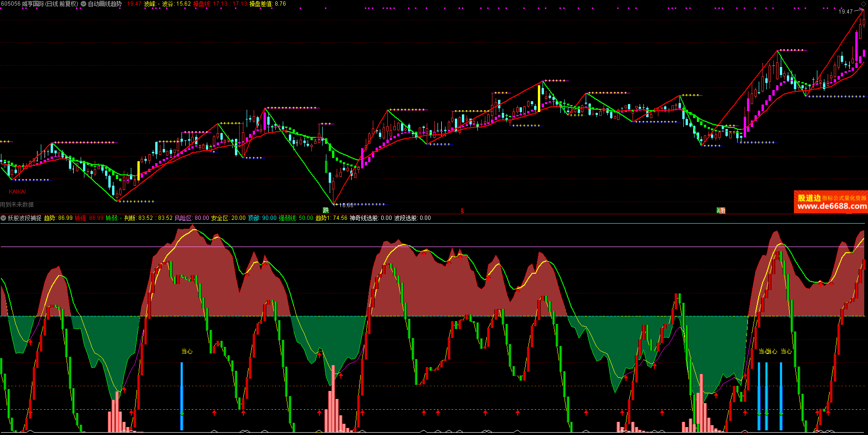The width and height of the screenshot is (868, 435).
Task: Click the 股道边 banner title
Action: [809, 198]
